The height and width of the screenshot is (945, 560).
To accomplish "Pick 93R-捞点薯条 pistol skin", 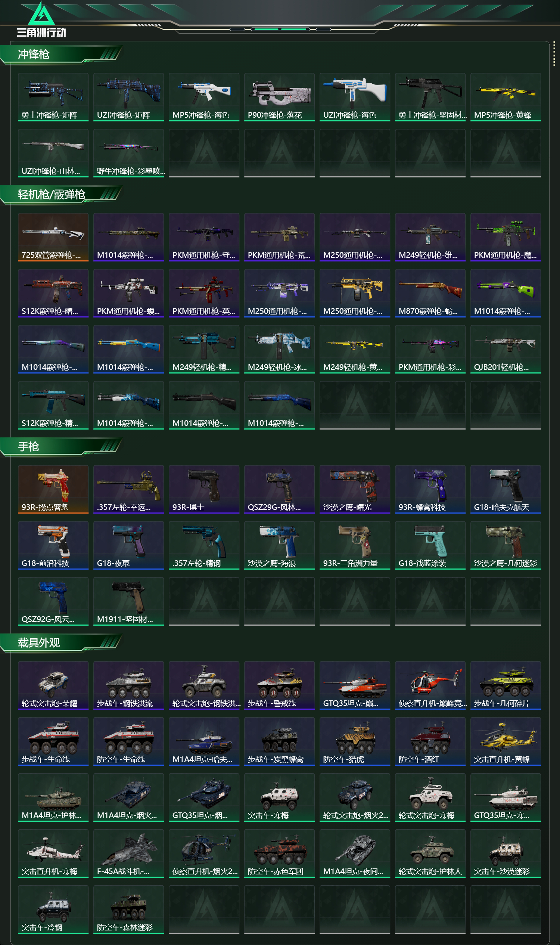I will pyautogui.click(x=53, y=489).
